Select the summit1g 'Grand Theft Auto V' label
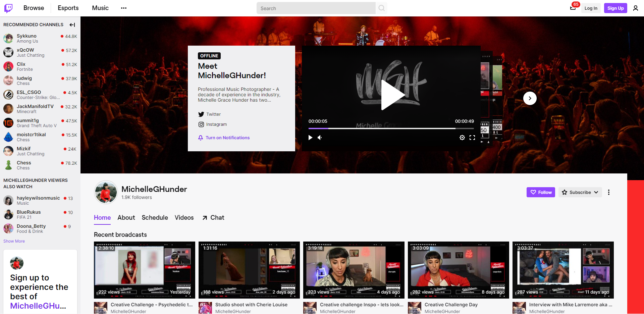The image size is (644, 314). (37, 125)
